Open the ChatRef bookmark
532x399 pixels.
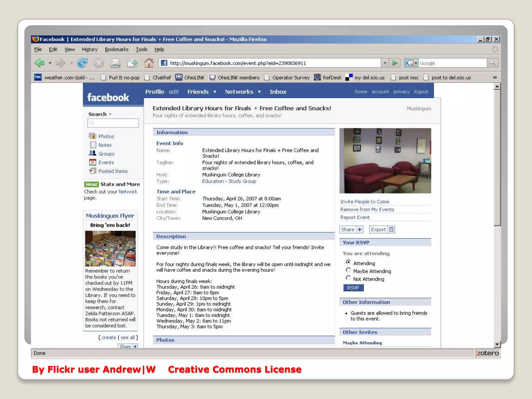[x=158, y=77]
